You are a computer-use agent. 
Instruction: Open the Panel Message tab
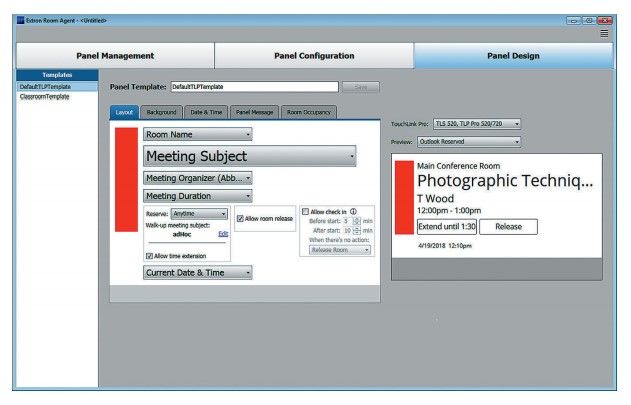point(254,112)
